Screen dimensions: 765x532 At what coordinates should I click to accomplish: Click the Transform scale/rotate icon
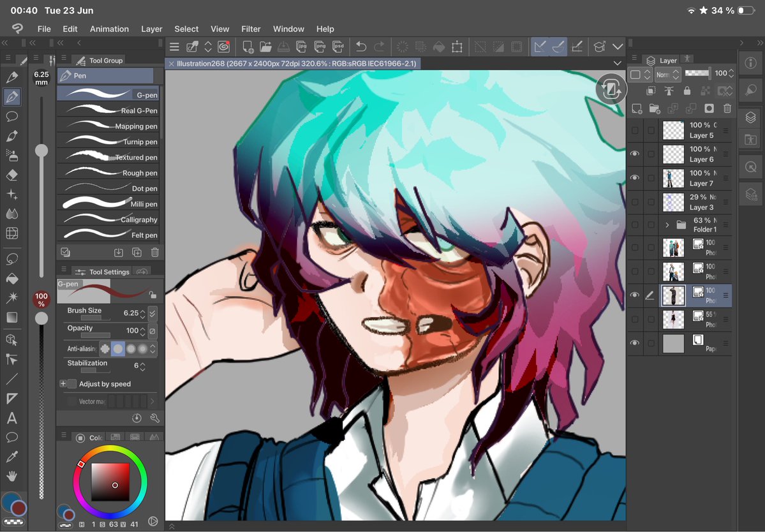[457, 47]
